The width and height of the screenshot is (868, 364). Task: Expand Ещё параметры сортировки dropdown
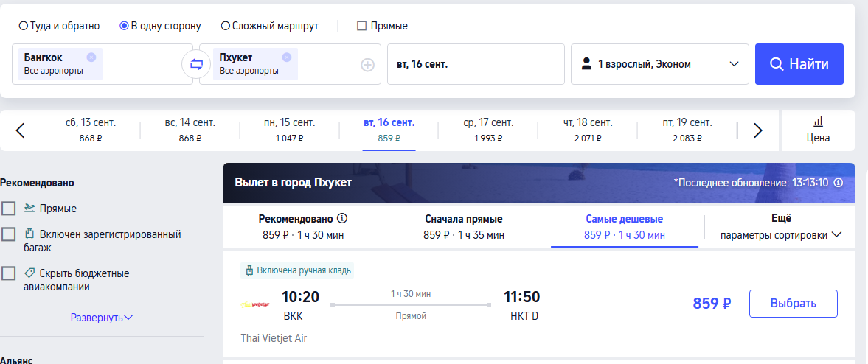tap(780, 227)
